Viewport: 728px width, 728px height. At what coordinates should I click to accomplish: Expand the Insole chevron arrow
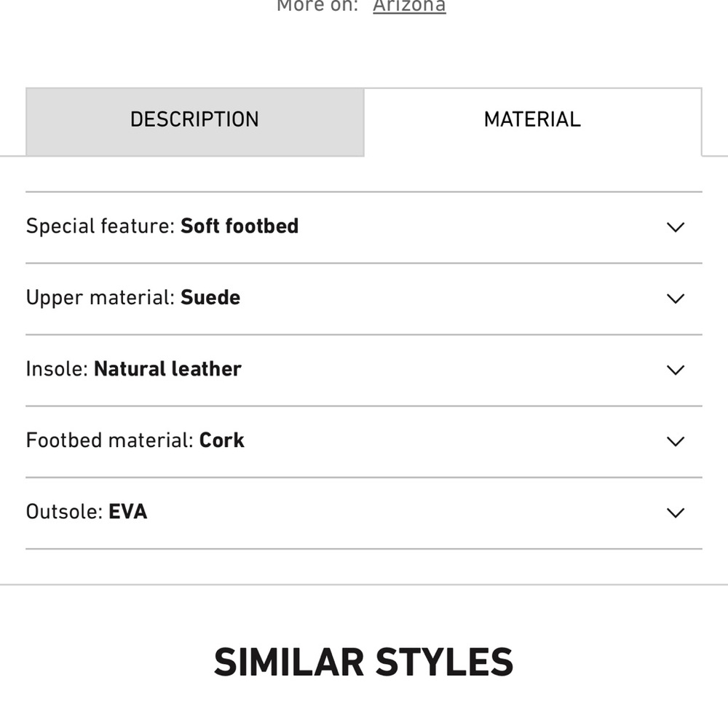click(x=675, y=370)
